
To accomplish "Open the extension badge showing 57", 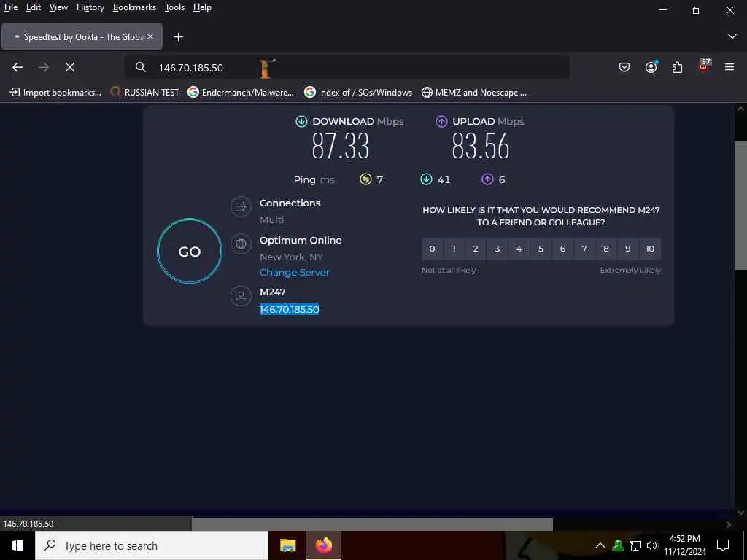I will click(x=704, y=66).
